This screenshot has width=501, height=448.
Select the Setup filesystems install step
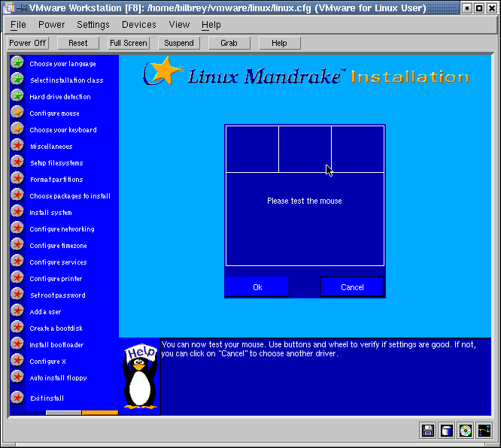pos(56,163)
